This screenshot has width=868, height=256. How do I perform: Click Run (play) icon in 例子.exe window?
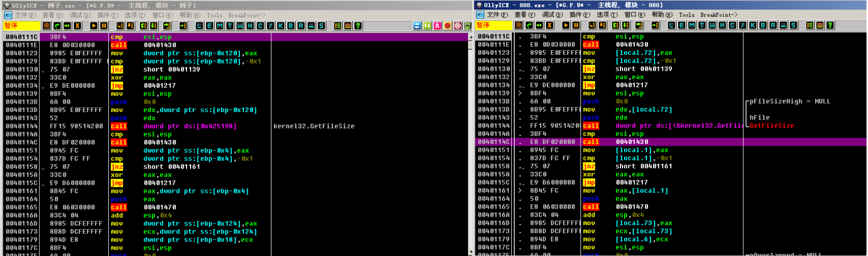coord(93,26)
